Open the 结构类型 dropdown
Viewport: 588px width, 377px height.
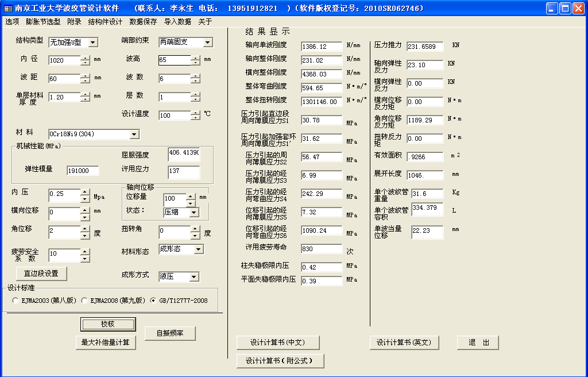pyautogui.click(x=92, y=43)
